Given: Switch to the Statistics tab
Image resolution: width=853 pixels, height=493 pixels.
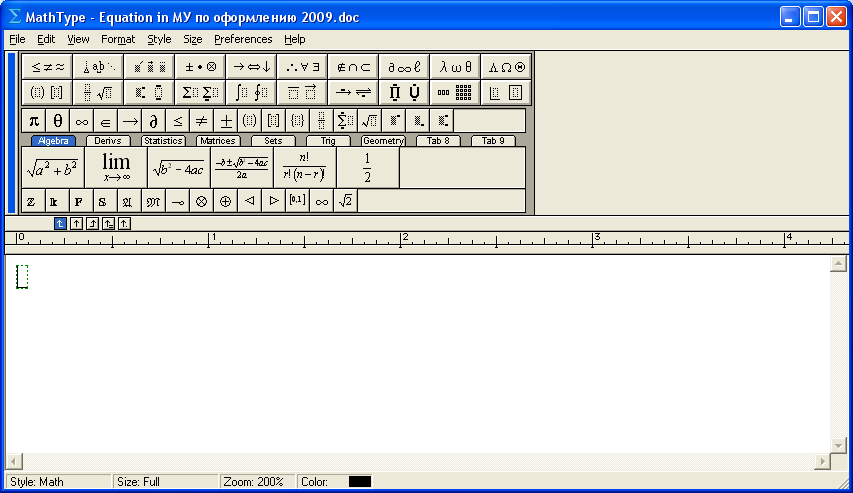Looking at the screenshot, I should tap(163, 140).
